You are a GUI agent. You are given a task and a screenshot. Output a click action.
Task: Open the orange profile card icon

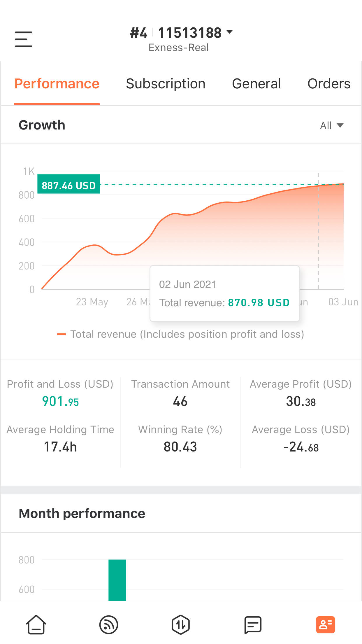(x=325, y=624)
